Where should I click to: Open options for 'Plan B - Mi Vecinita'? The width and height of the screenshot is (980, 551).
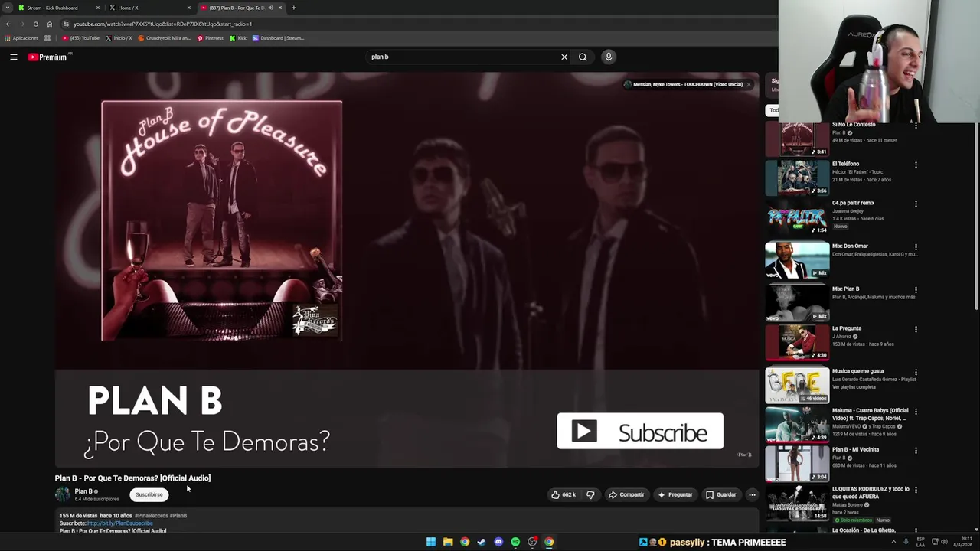[916, 451]
